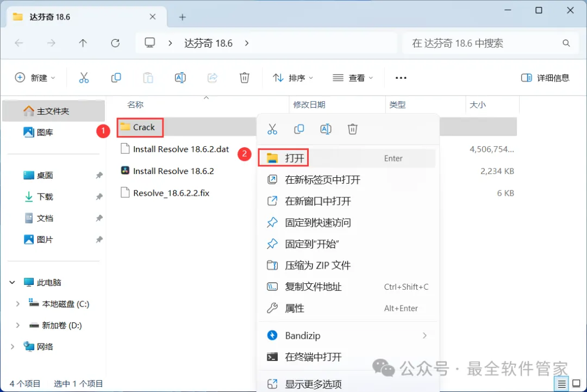Screen dimensions: 587x392
Task: Click the Paste icon in the toolbar
Action: pyautogui.click(x=148, y=78)
